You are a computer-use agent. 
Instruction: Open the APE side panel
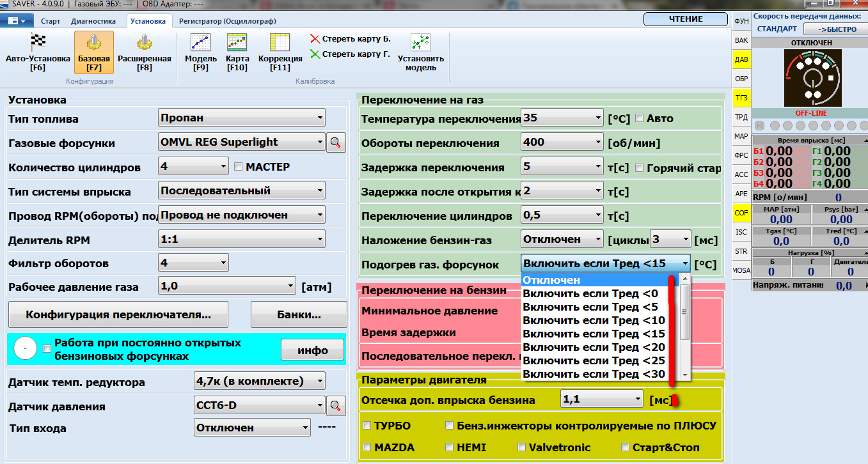[x=741, y=194]
